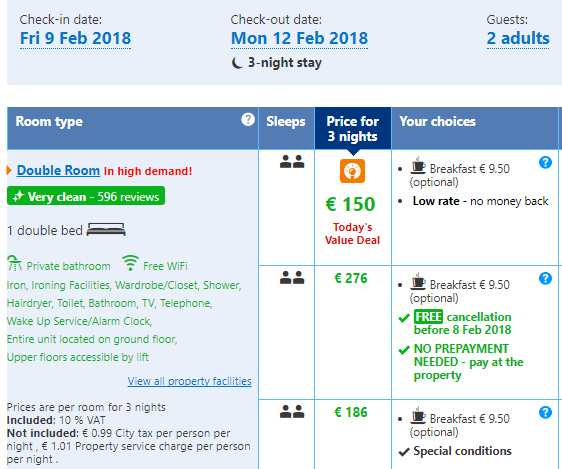Open help icon in €276 rate choices
This screenshot has width=562, height=469.
pos(545,278)
